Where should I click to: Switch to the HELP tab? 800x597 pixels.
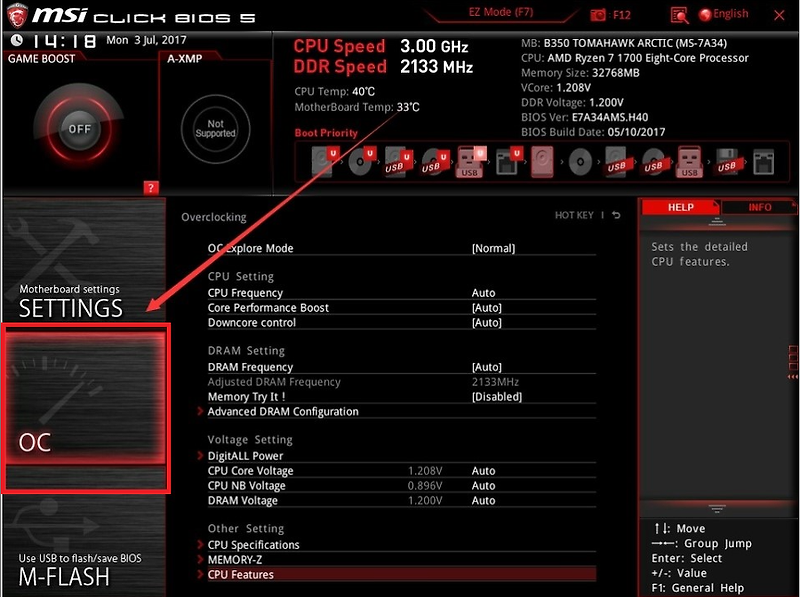click(x=681, y=207)
